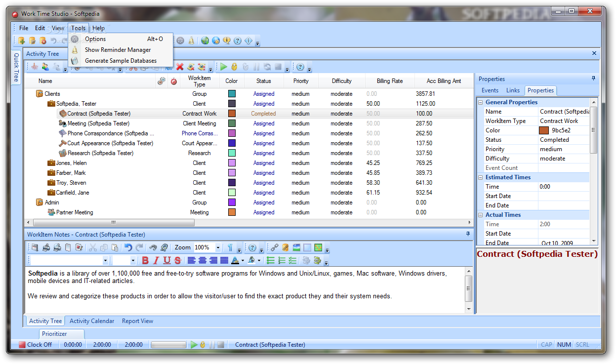Click the reminder bell icon in main toolbar
616x364 pixels.
tap(191, 40)
